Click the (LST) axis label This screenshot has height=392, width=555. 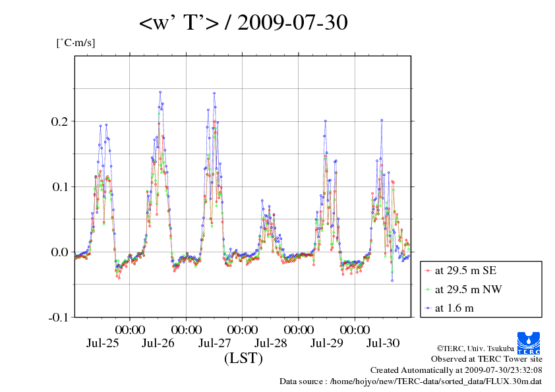point(243,358)
